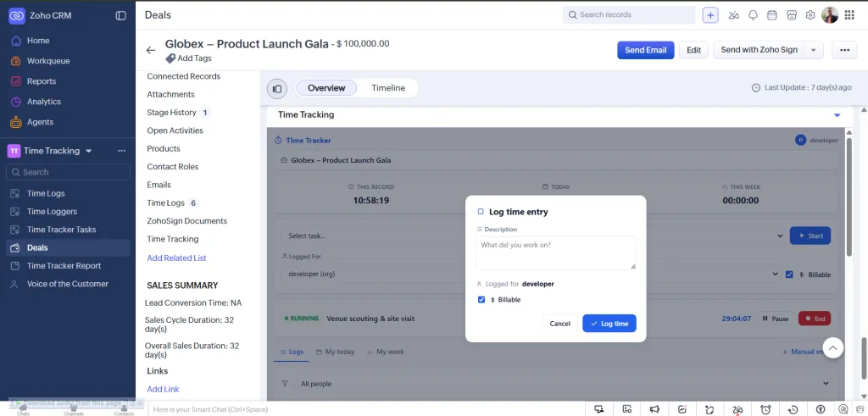This screenshot has height=416, width=868.
Task: Click the Edit button
Action: [x=693, y=50]
